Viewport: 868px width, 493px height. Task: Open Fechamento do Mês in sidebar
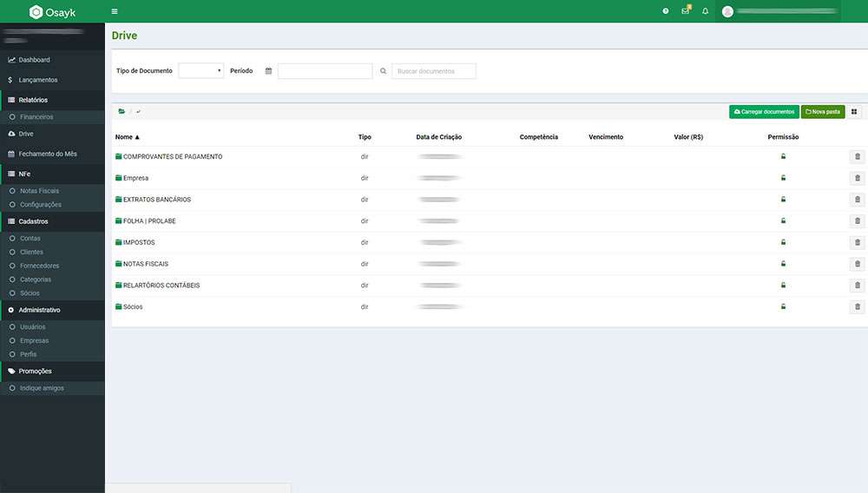pos(53,154)
